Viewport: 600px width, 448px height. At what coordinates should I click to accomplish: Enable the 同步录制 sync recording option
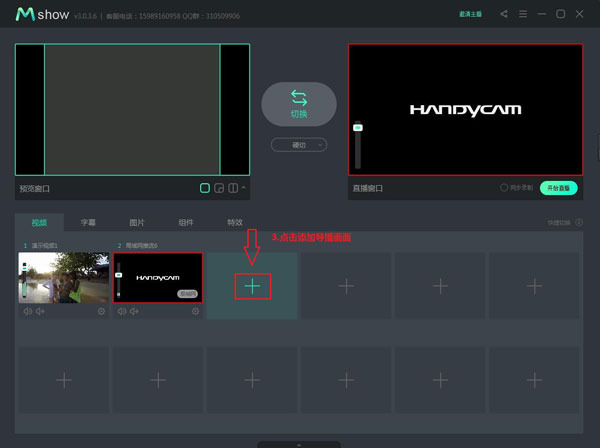point(516,188)
